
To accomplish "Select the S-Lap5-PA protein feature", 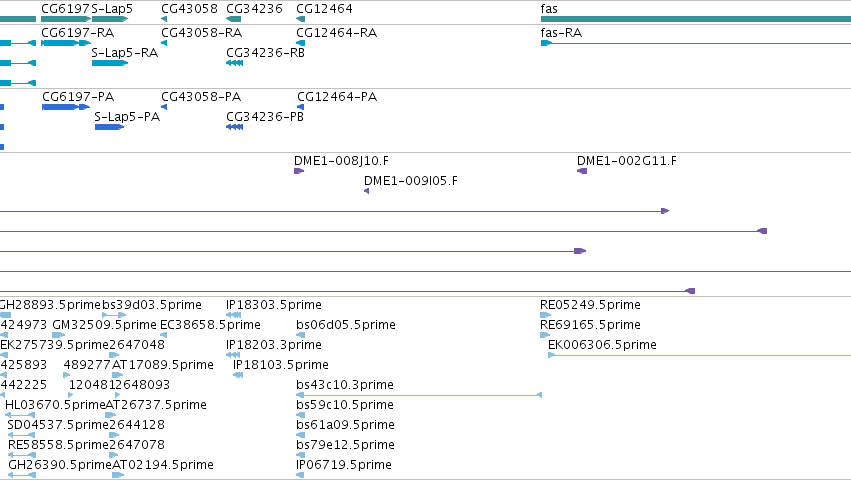I will click(110, 127).
